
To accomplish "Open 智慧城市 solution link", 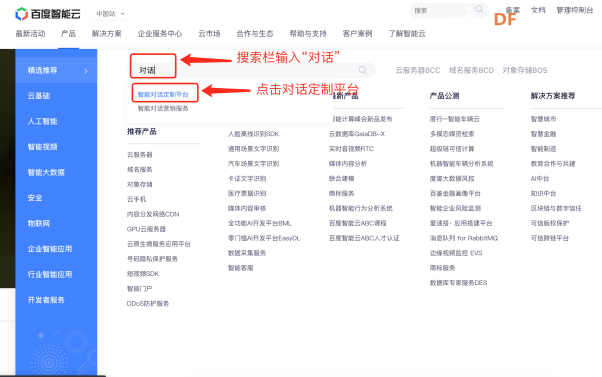I will pyautogui.click(x=543, y=119).
